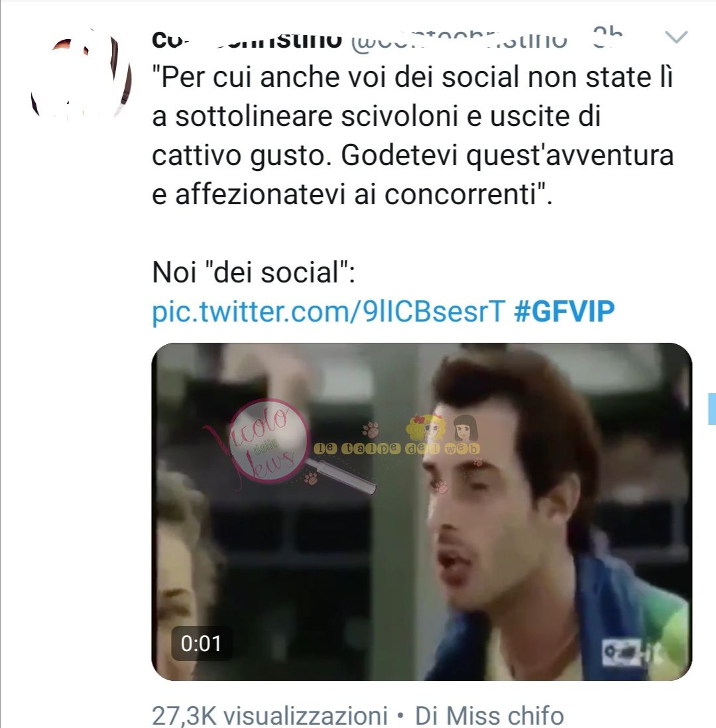Image resolution: width=716 pixels, height=728 pixels.
Task: Click the blue scroll indicator on the right edge
Action: coord(712,408)
